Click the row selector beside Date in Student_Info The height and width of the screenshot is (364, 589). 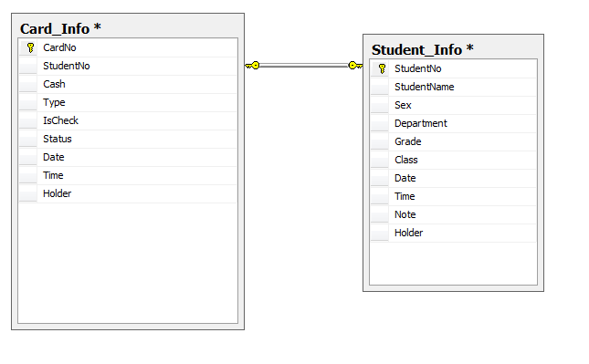click(380, 178)
